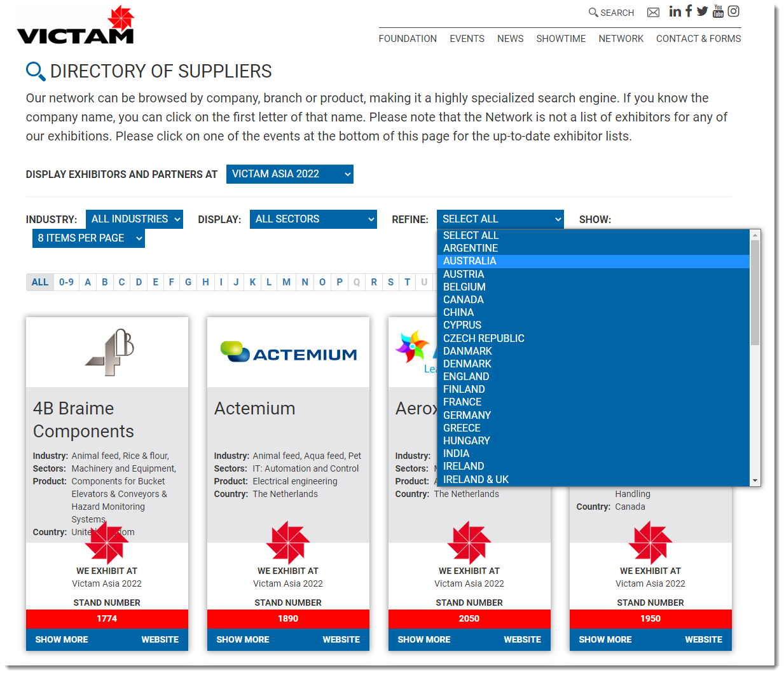The width and height of the screenshot is (784, 675).
Task: Click the Search magnifier in the header
Action: 611,13
